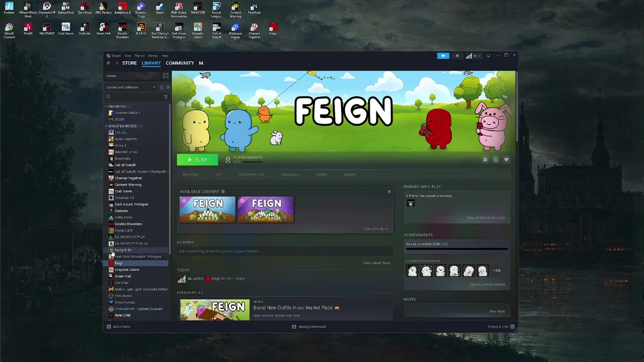
Task: Toggle ready-to-play filter icon in library
Action: tap(168, 87)
